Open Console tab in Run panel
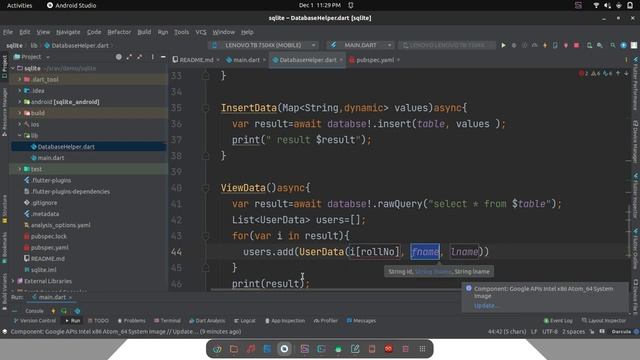The image size is (640, 360). (x=34, y=311)
